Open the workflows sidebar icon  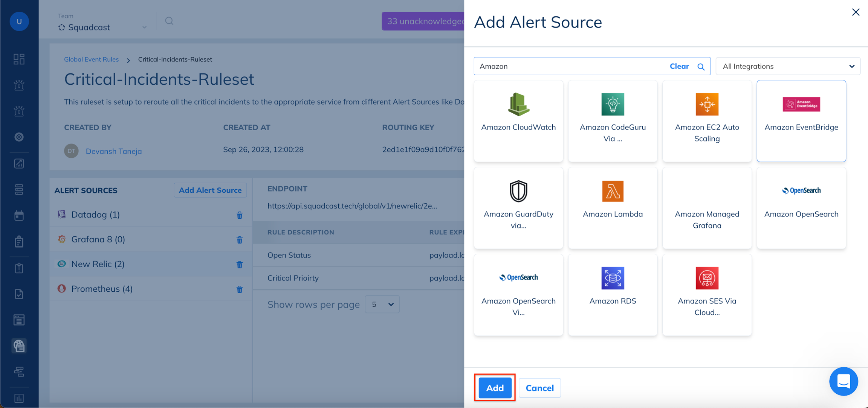pos(19,372)
